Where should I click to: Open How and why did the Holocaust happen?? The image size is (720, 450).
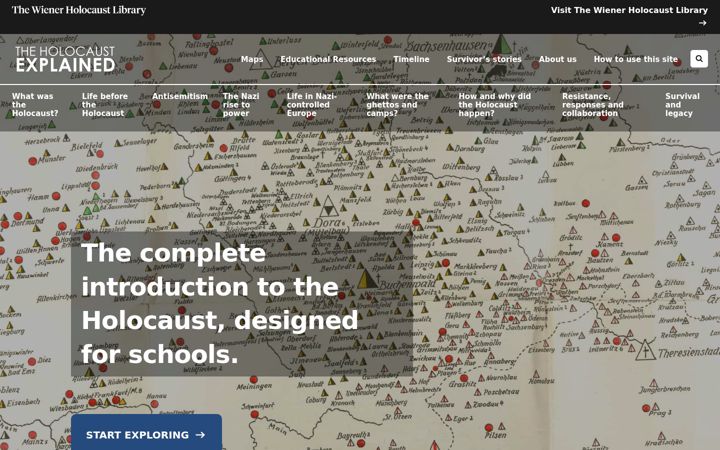(495, 105)
